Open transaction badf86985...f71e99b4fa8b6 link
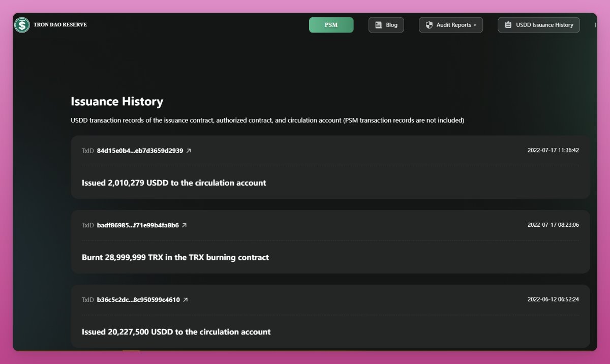Viewport: 610px width, 364px height. [x=138, y=225]
